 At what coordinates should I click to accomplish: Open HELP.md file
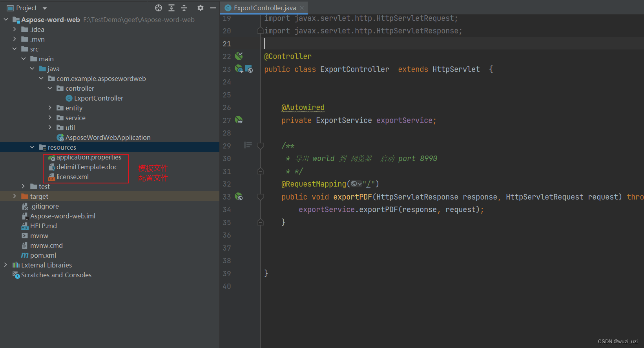[x=44, y=226]
